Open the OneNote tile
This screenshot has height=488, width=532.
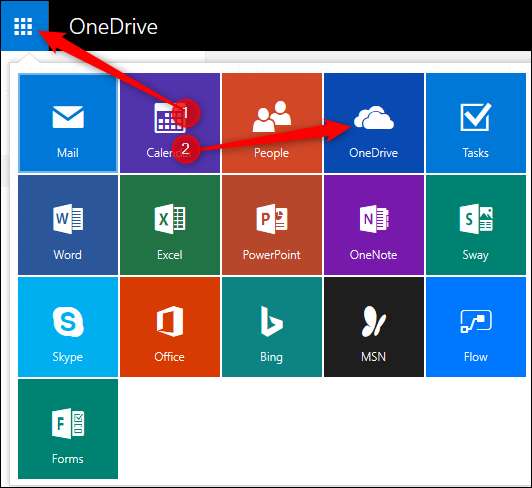[374, 225]
